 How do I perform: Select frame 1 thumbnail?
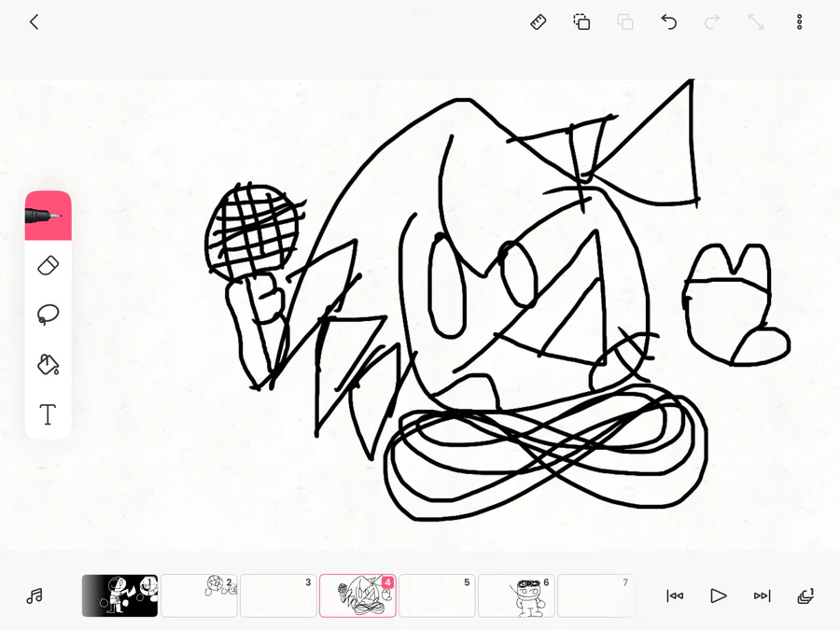tap(120, 595)
